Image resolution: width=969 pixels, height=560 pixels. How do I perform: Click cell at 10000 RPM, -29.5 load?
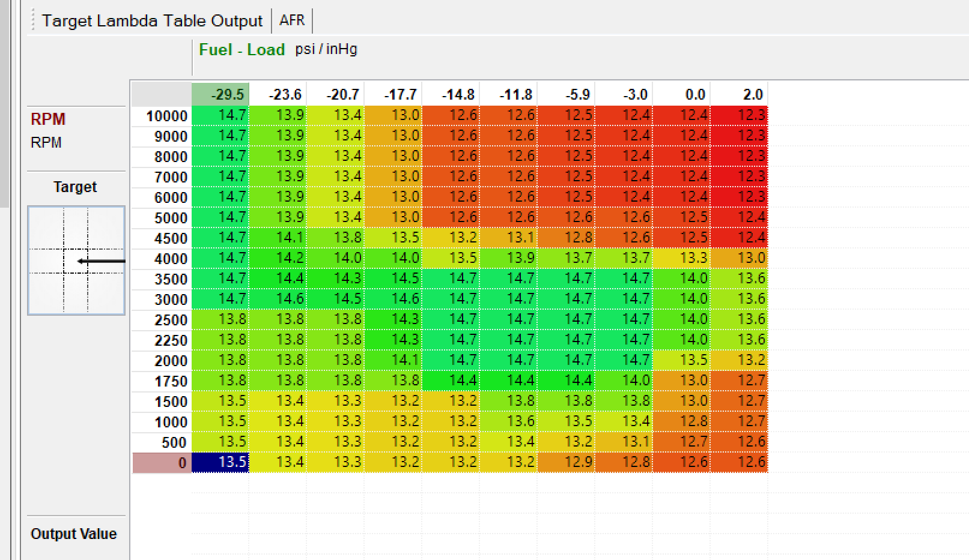[220, 115]
